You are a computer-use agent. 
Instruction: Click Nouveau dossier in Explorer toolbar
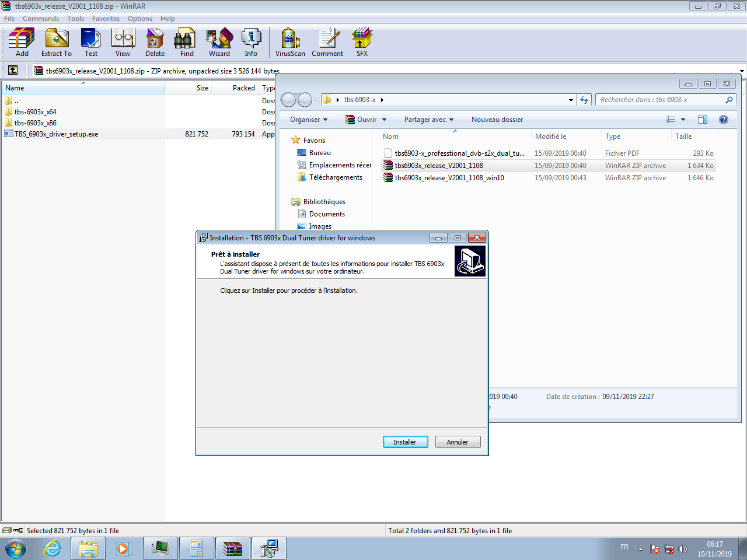[497, 120]
